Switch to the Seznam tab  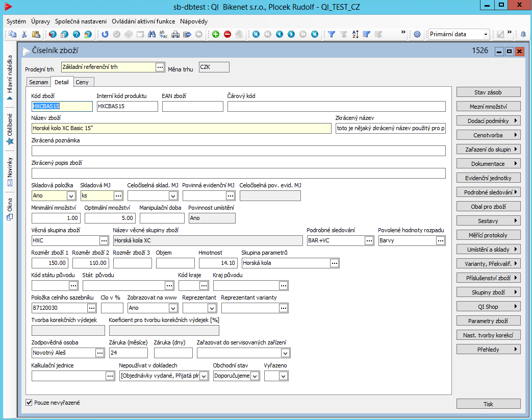coord(38,82)
